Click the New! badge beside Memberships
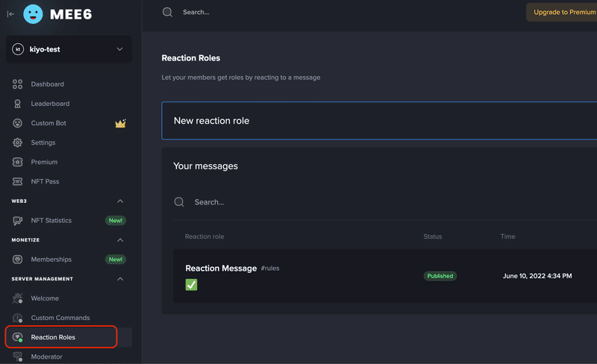 tap(116, 260)
